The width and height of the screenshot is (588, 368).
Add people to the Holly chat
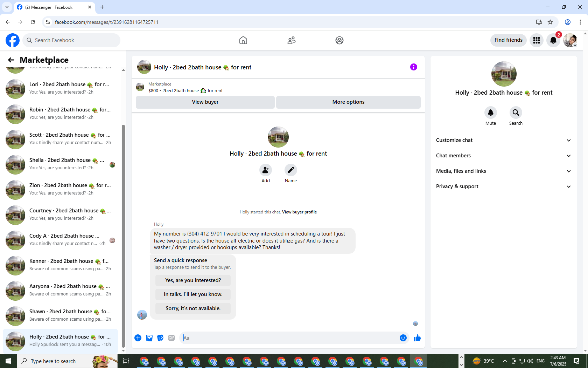(266, 170)
